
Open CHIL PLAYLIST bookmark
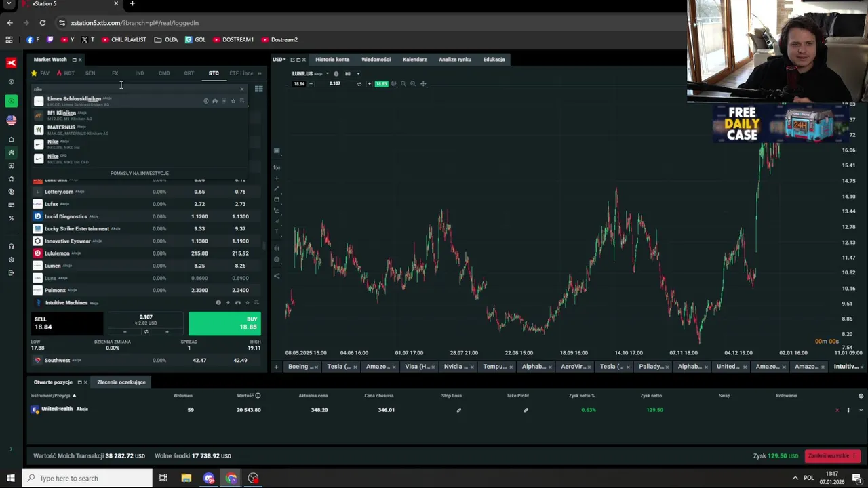(x=124, y=40)
